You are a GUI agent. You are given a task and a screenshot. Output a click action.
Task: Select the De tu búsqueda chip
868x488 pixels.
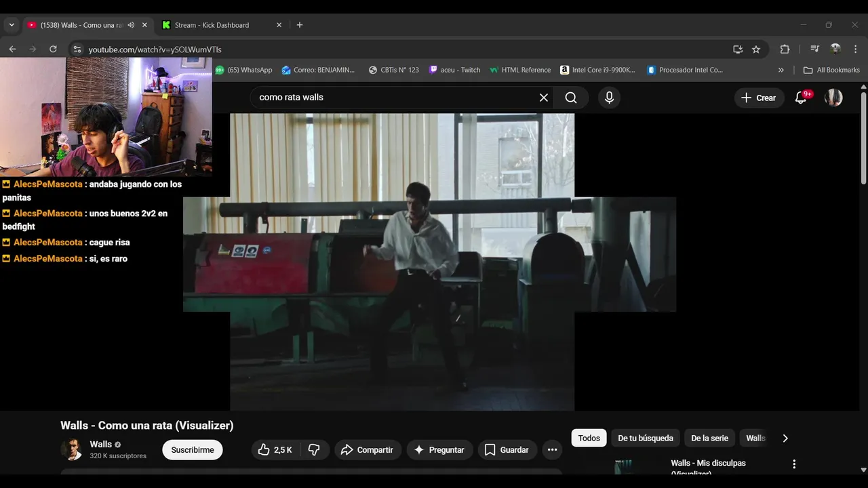coord(646,439)
